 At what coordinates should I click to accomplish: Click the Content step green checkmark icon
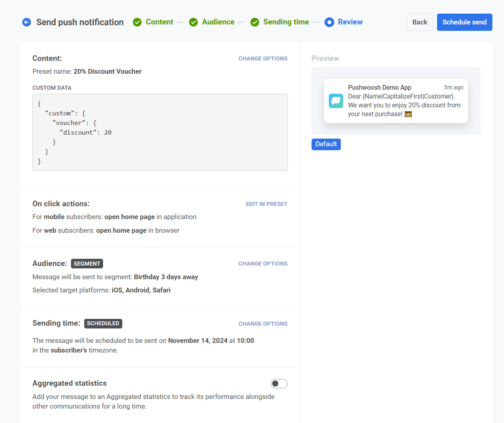click(x=137, y=22)
